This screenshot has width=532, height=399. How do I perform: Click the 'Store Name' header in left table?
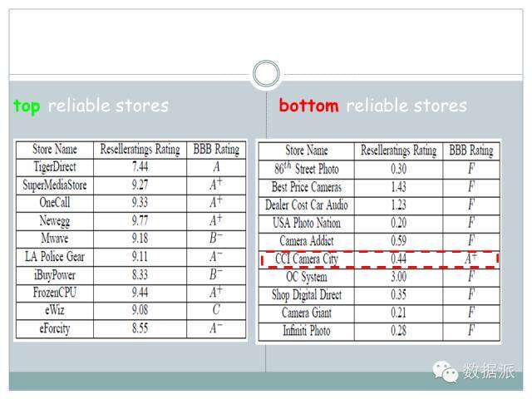[x=54, y=150]
